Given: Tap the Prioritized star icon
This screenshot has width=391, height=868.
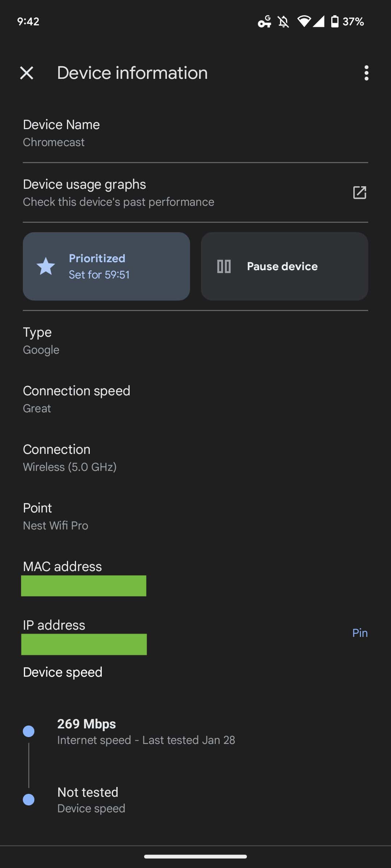Looking at the screenshot, I should click(46, 267).
